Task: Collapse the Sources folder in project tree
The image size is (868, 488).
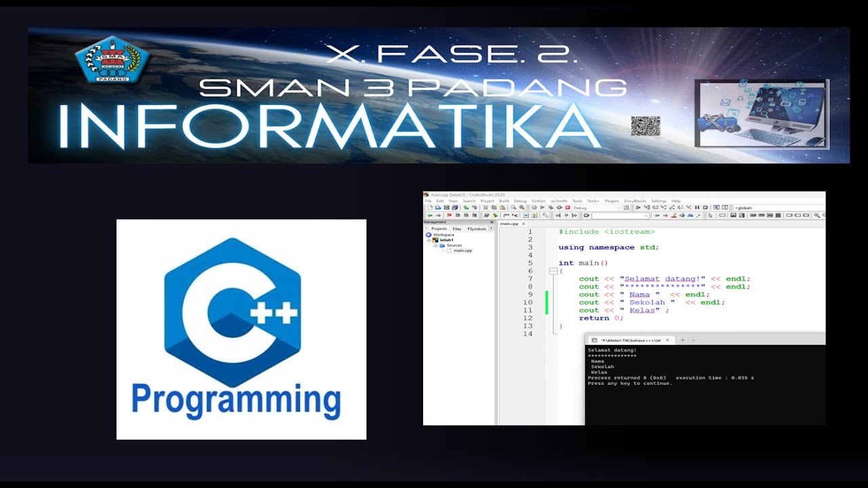Action: [435, 245]
